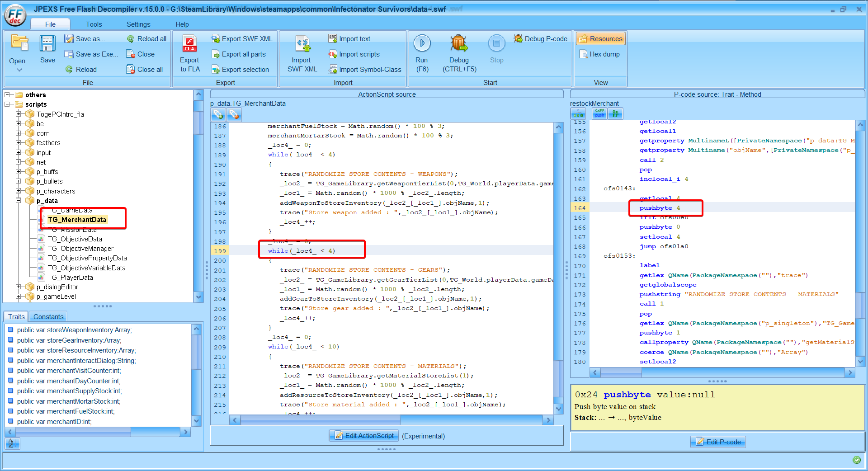The image size is (868, 471).
Task: Expand the p_dialogEditor package node
Action: 19,287
